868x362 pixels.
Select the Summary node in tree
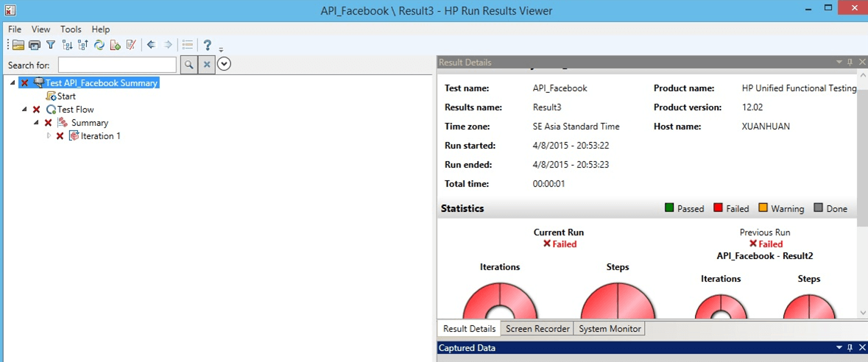coord(89,123)
